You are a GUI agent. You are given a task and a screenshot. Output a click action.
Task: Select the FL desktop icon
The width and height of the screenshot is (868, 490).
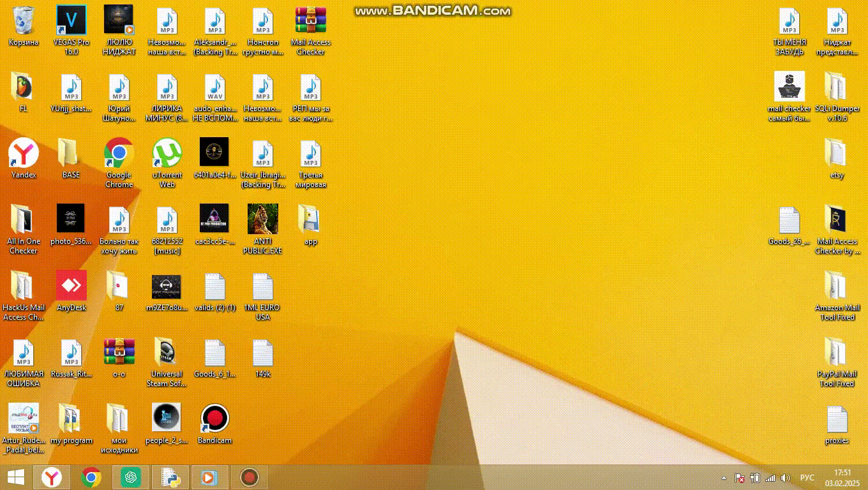click(24, 88)
